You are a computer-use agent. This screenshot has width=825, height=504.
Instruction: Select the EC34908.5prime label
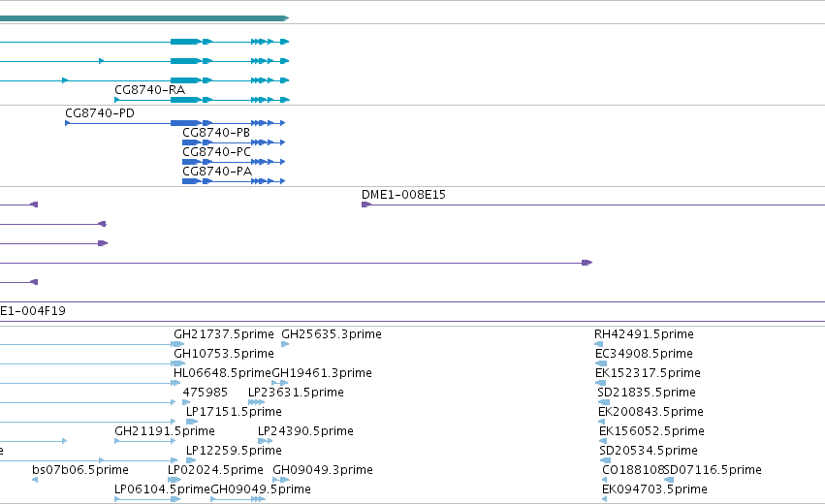click(644, 354)
